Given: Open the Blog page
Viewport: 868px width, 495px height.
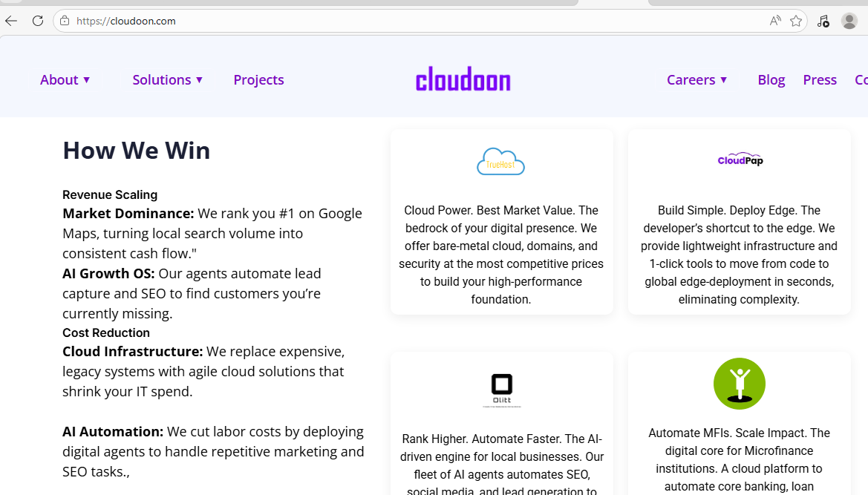Looking at the screenshot, I should click(x=771, y=79).
